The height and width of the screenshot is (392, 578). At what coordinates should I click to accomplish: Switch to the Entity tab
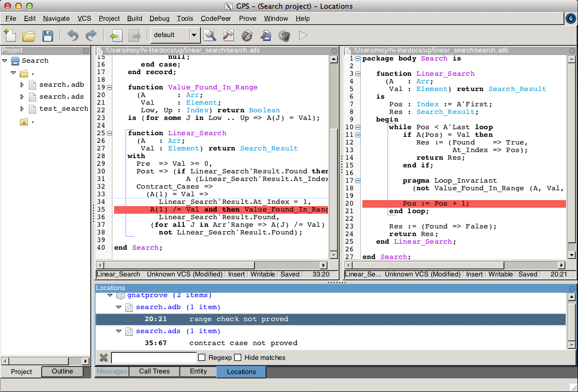click(198, 371)
